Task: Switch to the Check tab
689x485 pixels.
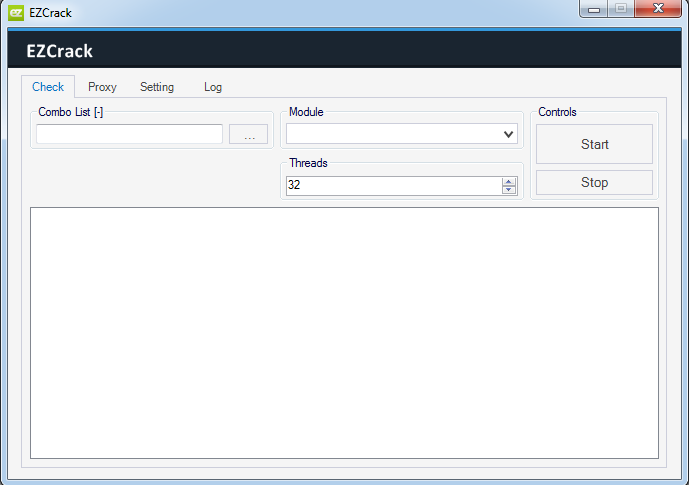Action: coord(48,87)
